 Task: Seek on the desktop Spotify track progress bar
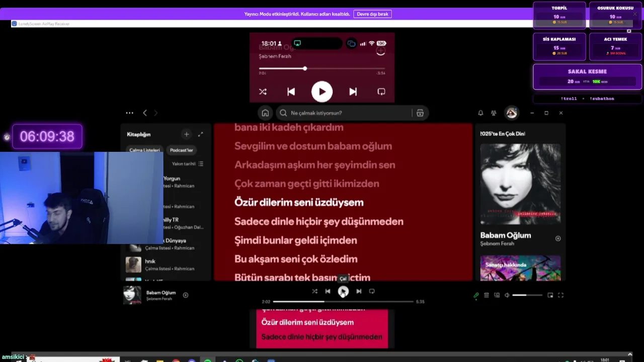[x=343, y=302]
